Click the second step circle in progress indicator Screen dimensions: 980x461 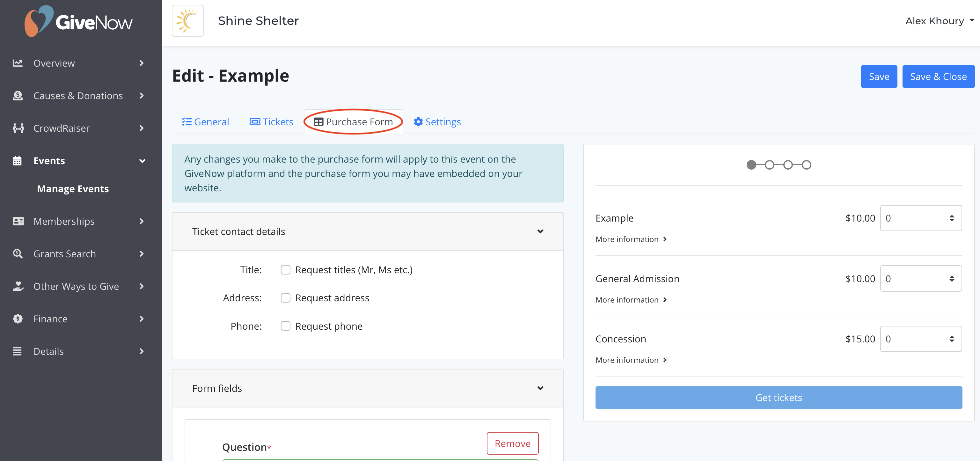(x=769, y=165)
